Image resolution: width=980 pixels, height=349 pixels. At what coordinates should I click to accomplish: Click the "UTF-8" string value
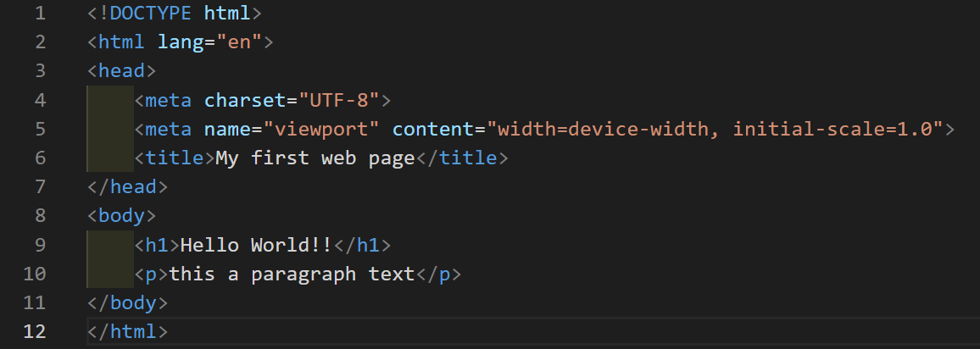(338, 100)
